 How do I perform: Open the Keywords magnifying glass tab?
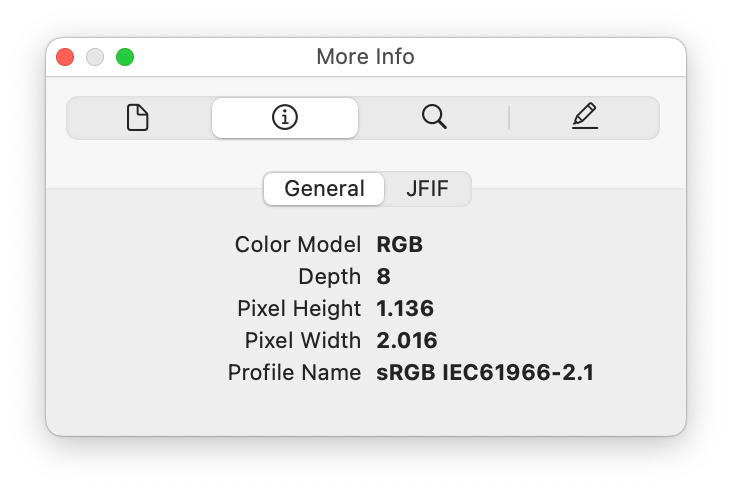tap(434, 117)
